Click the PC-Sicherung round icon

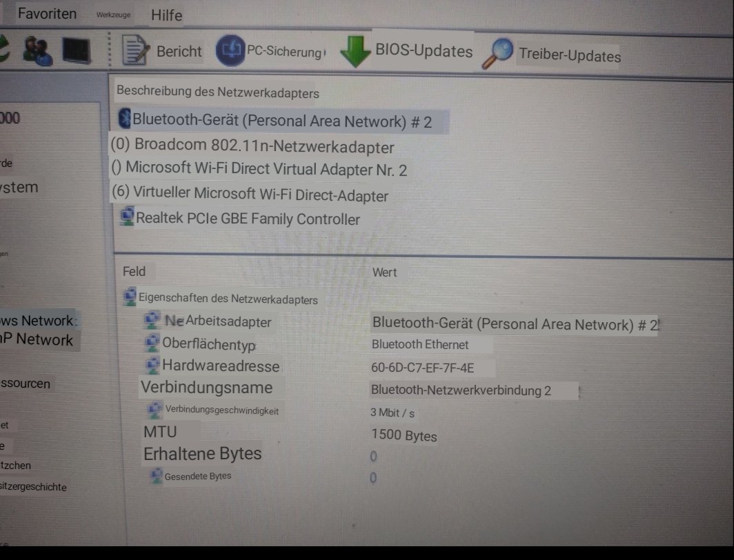pyautogui.click(x=230, y=50)
